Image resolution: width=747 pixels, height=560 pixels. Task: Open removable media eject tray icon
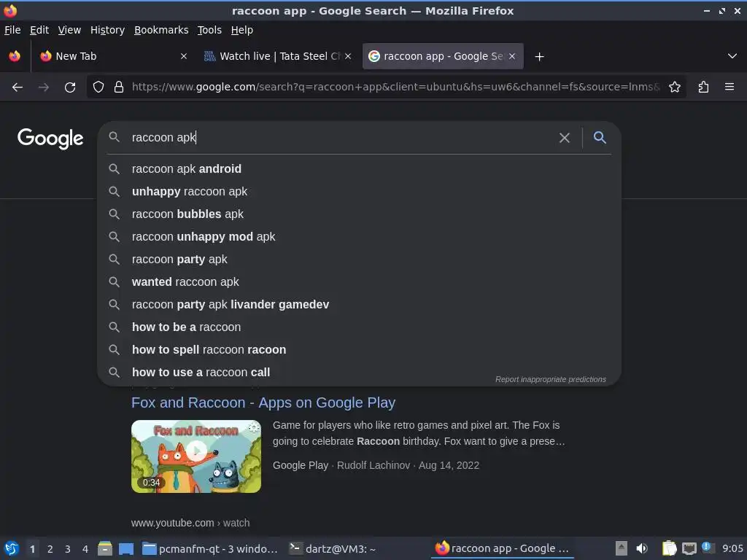point(622,549)
